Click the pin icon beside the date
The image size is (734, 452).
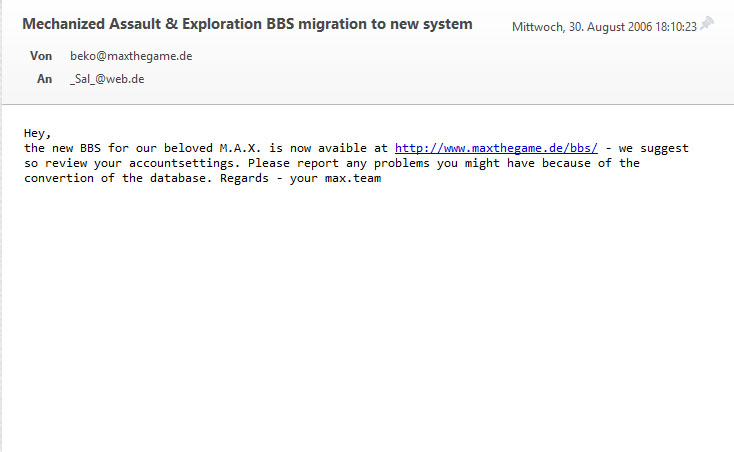pyautogui.click(x=707, y=23)
